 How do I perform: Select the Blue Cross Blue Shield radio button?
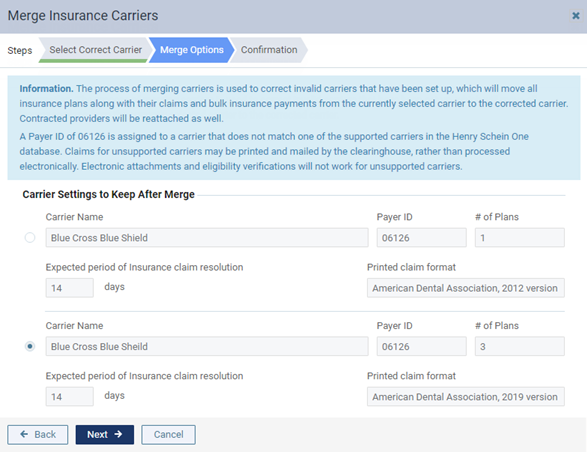click(x=30, y=237)
